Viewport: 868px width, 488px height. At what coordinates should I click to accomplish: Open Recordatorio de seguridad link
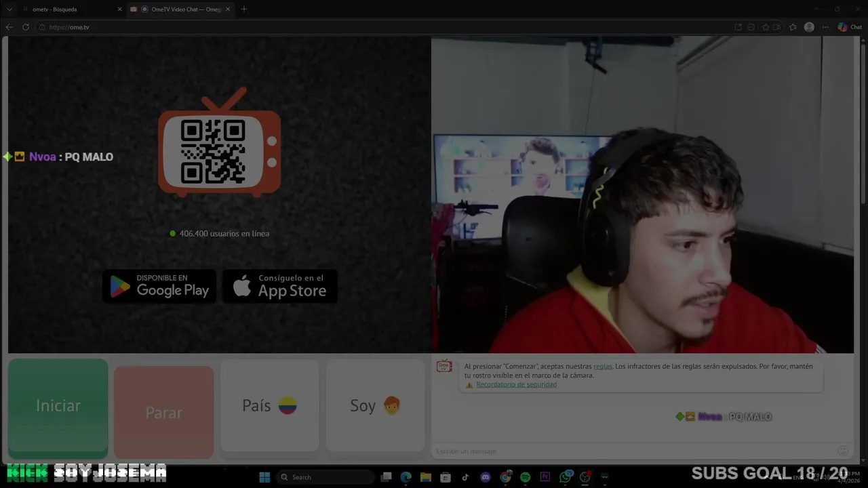click(x=516, y=384)
